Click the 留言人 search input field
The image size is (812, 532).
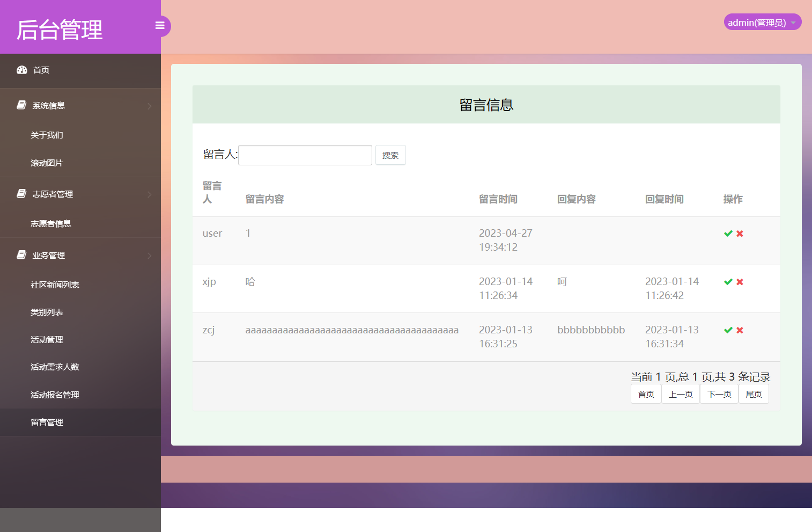[x=305, y=155]
